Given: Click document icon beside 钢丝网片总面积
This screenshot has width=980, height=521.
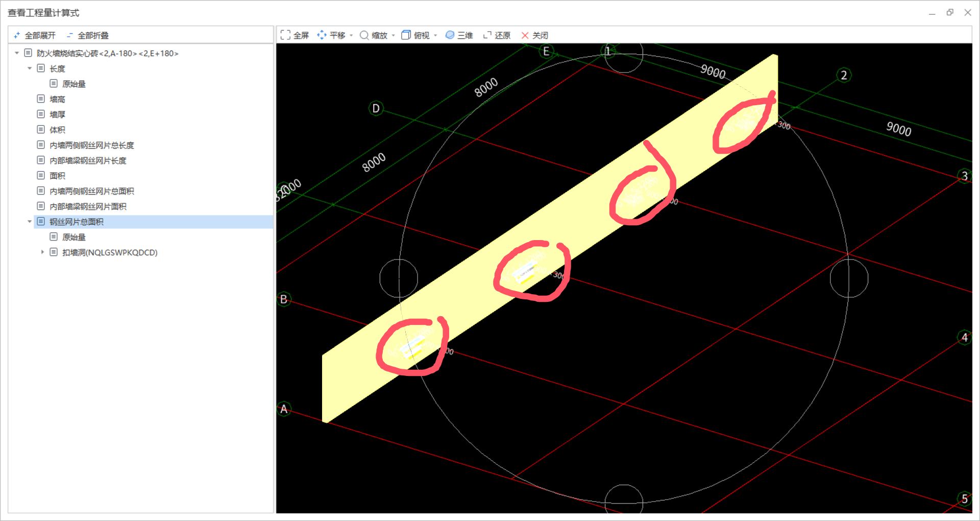Looking at the screenshot, I should click(x=41, y=221).
